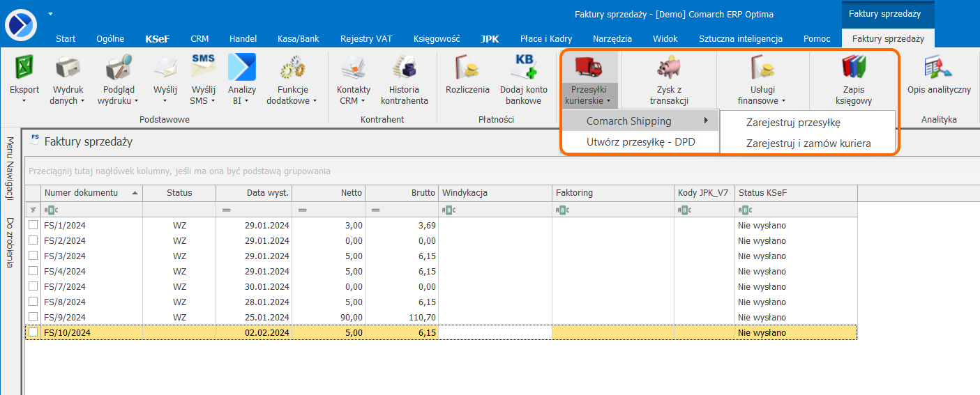Click Funkcje dodatkowe gears icon
The width and height of the screenshot is (980, 395).
pyautogui.click(x=292, y=67)
